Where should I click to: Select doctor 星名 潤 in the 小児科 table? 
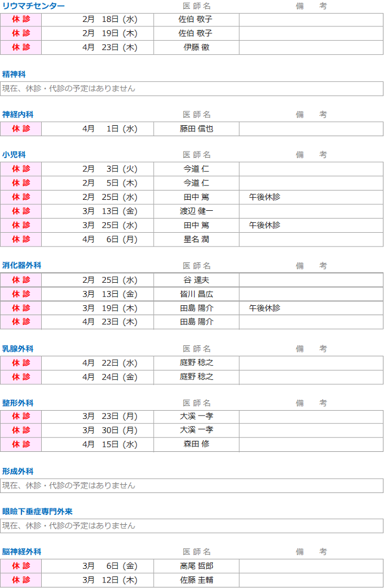[196, 239]
